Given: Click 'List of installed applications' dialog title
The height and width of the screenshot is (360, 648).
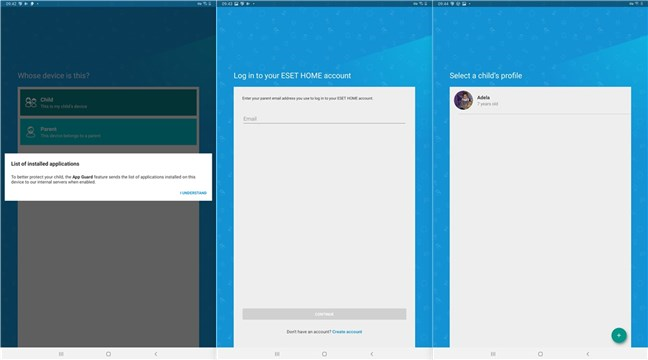Looking at the screenshot, I should pos(45,164).
